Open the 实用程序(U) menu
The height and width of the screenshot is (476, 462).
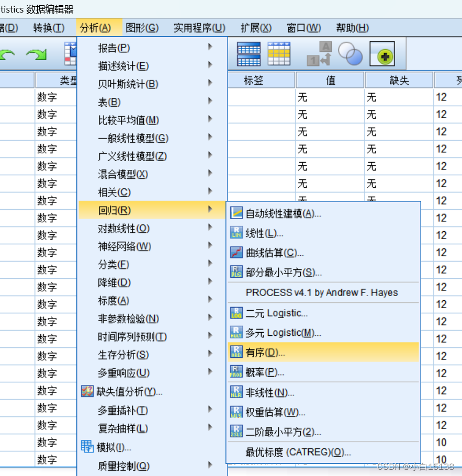point(199,28)
